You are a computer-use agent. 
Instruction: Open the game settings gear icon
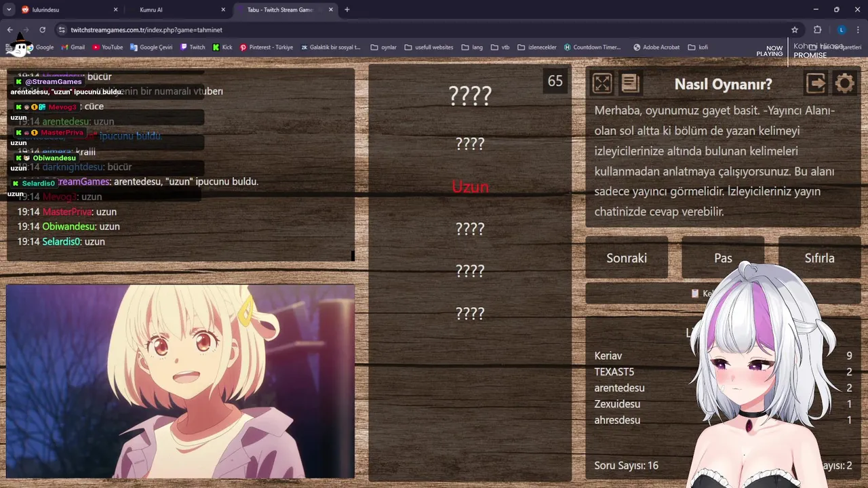pyautogui.click(x=845, y=83)
